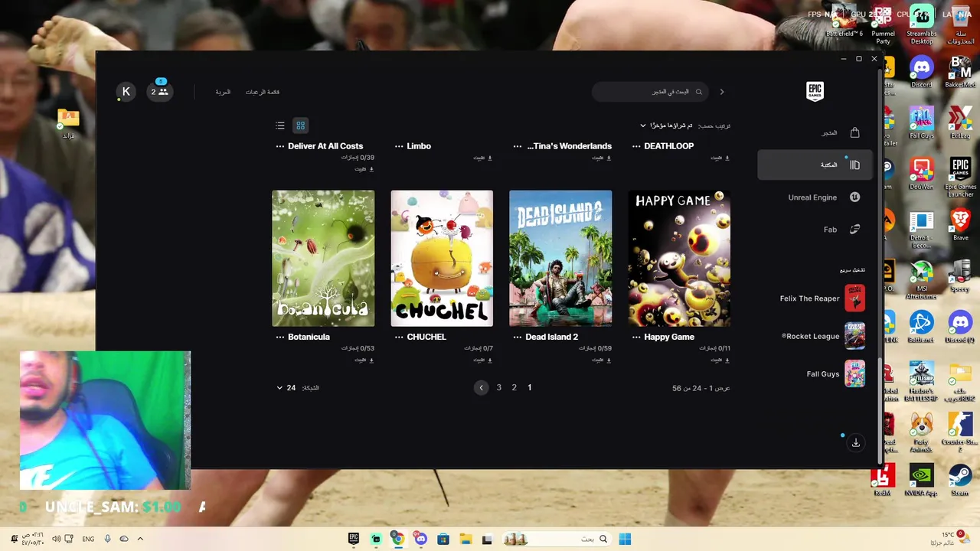Click the Dead Island 2 cover art
The image size is (980, 551).
tap(560, 259)
